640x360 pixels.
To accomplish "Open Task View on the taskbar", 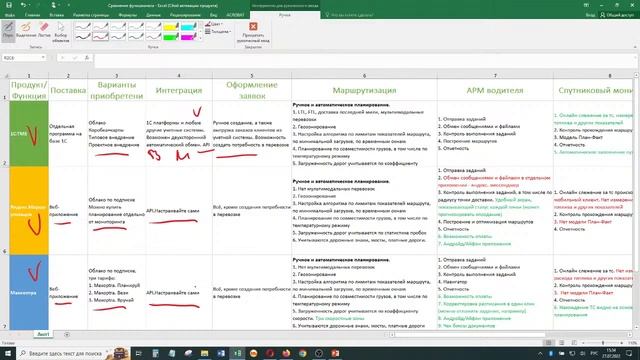I will (138, 353).
